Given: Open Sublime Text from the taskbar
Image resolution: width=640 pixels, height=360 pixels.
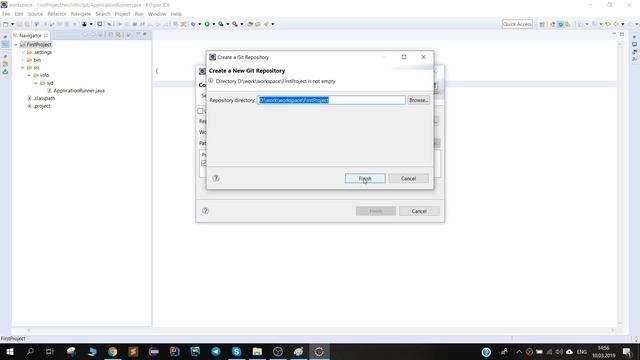Looking at the screenshot, I should (133, 351).
